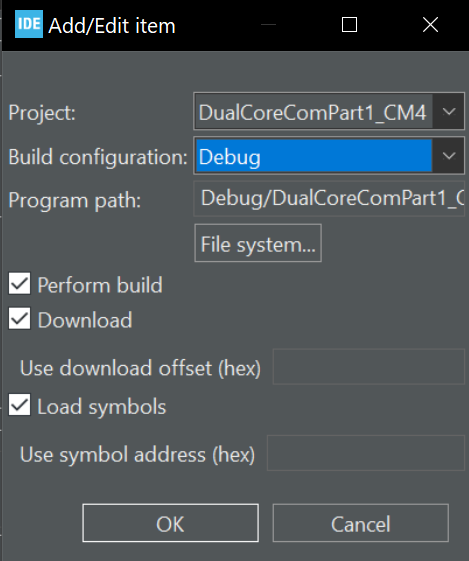
Task: Click the download offset hex field
Action: (369, 367)
